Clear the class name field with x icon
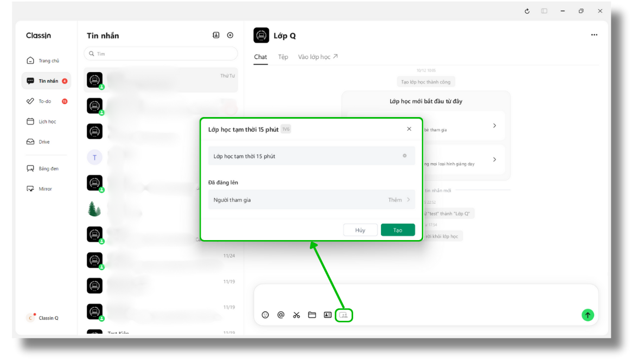This screenshot has width=644, height=362. coord(405,156)
